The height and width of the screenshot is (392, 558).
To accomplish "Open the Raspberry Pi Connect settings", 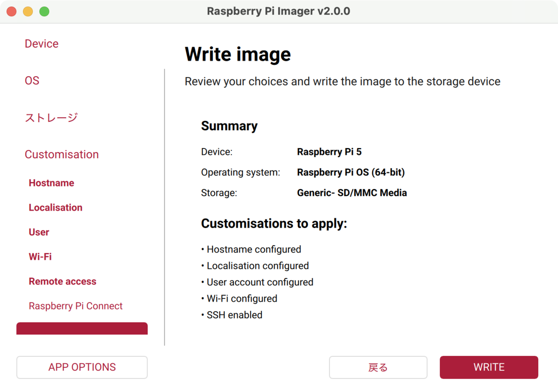I will tap(76, 306).
